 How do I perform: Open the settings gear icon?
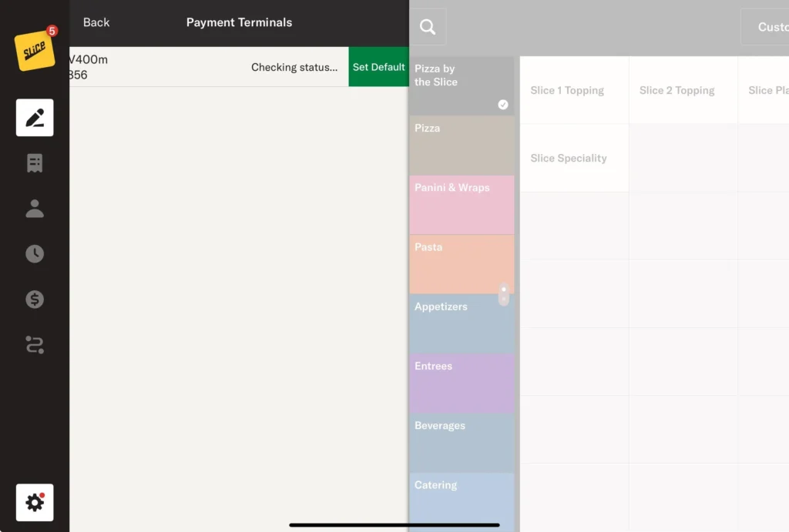coord(35,503)
